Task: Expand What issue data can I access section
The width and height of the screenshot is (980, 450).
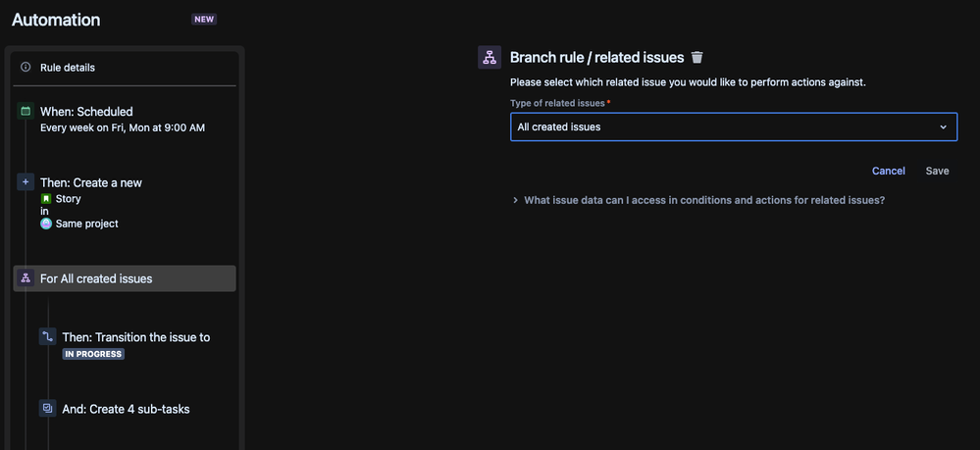Action: pyautogui.click(x=697, y=201)
